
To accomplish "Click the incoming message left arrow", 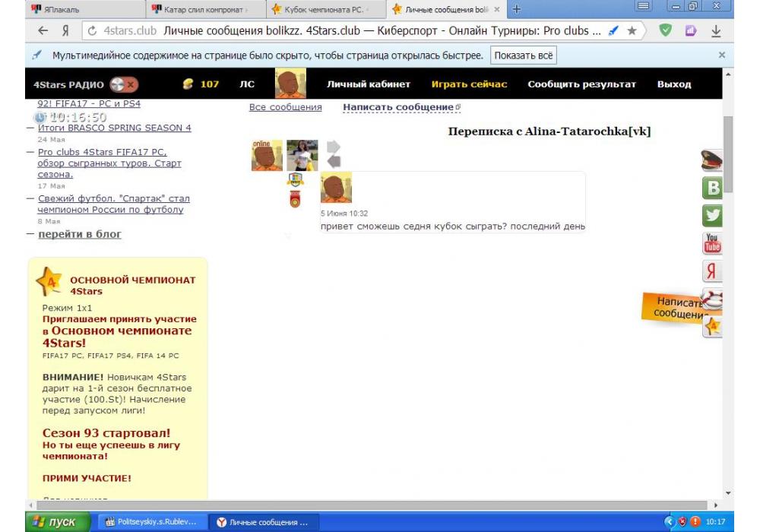I will [x=334, y=161].
